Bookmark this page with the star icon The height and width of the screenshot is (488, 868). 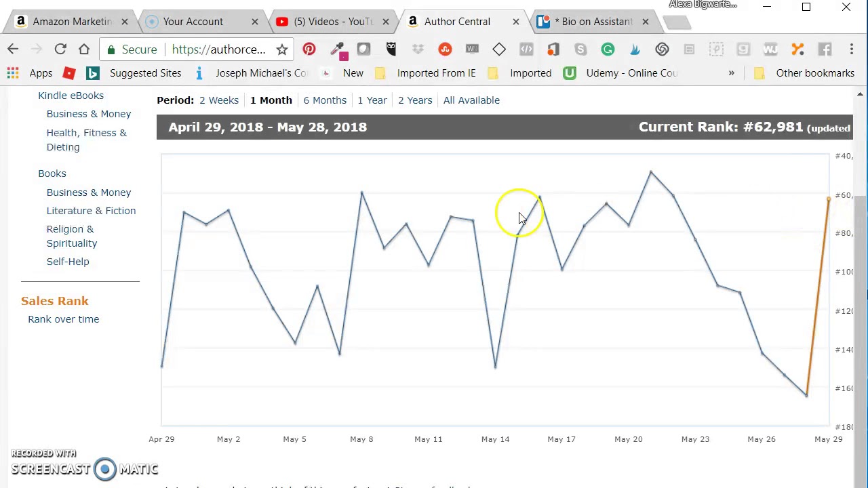pyautogui.click(x=281, y=49)
